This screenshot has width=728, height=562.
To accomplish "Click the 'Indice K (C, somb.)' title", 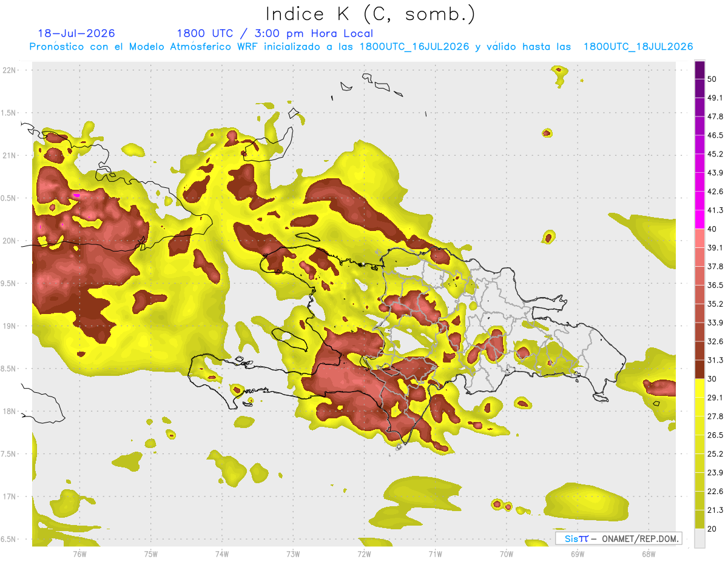I will [x=371, y=14].
